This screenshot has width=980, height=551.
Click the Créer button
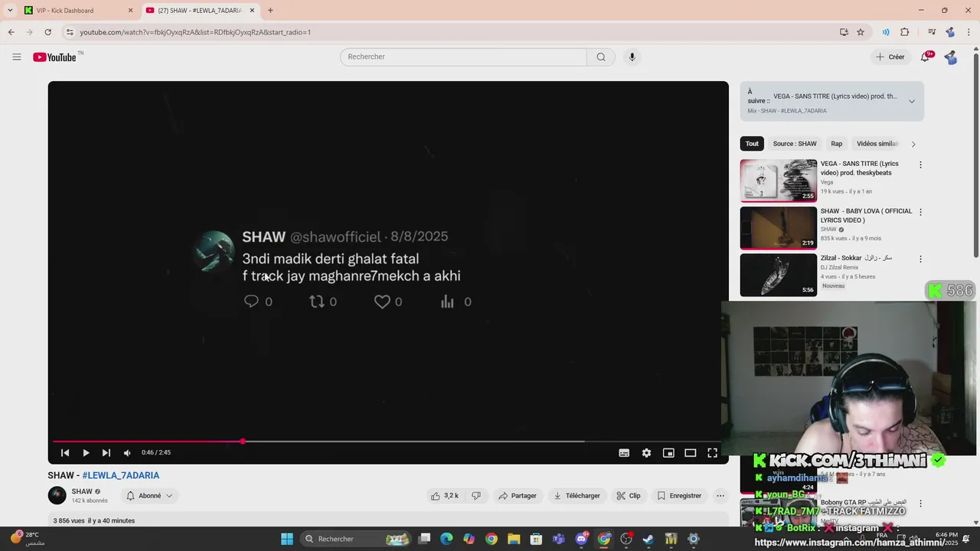point(890,57)
